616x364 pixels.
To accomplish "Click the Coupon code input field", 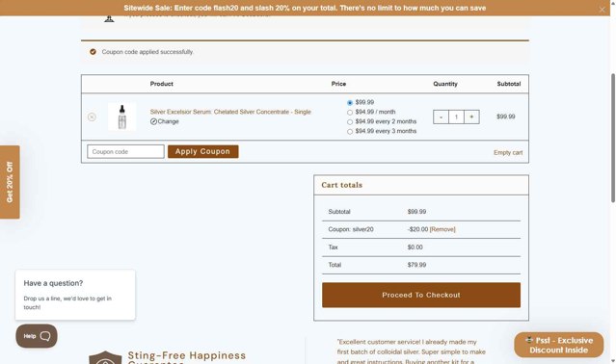I will pyautogui.click(x=125, y=151).
